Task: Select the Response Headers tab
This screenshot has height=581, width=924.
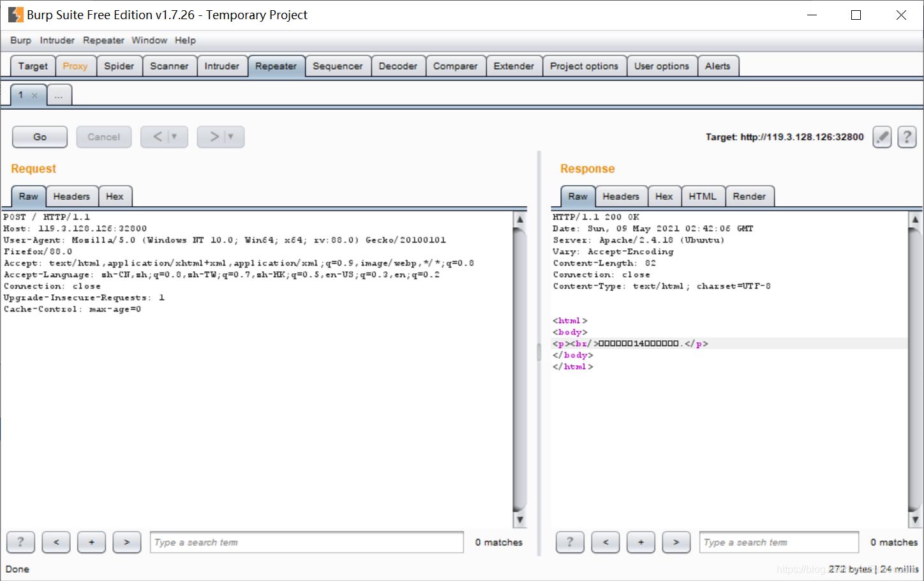Action: tap(621, 196)
